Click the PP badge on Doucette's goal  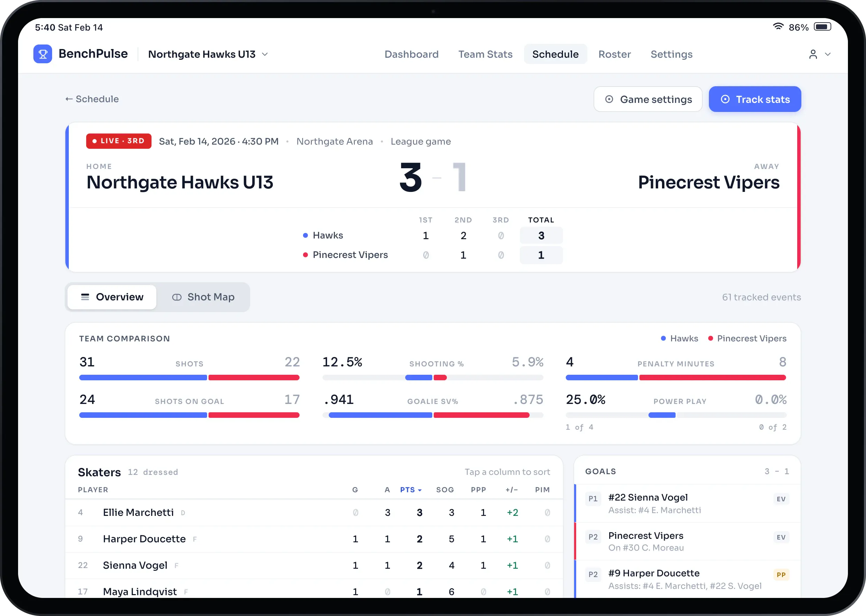click(781, 575)
